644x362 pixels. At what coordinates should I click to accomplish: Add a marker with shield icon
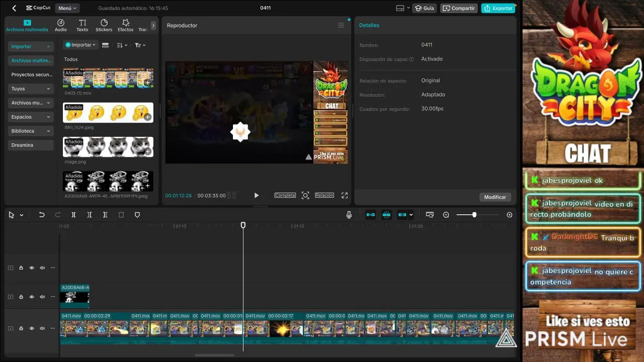tap(137, 215)
